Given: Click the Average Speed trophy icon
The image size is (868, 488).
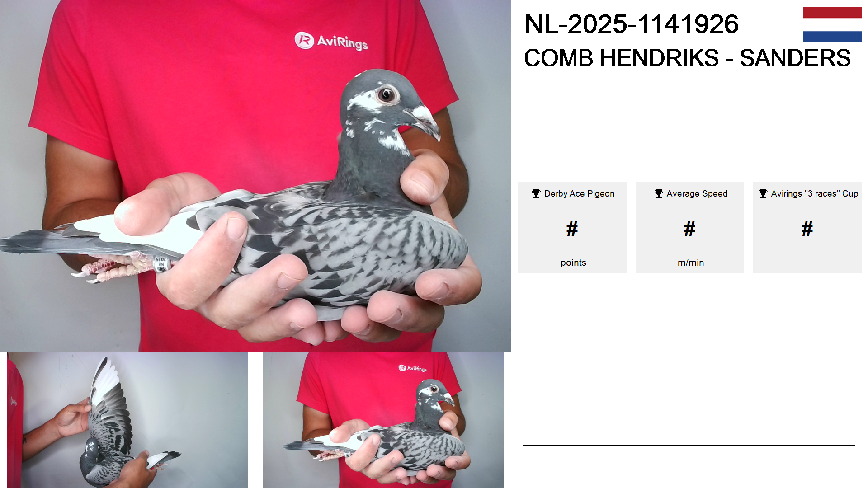Looking at the screenshot, I should coord(659,193).
